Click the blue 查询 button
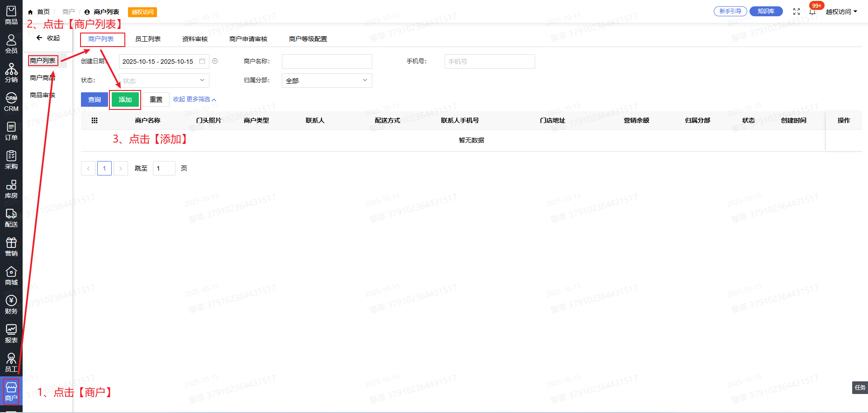Screen dimensions: 868x413 95,100
